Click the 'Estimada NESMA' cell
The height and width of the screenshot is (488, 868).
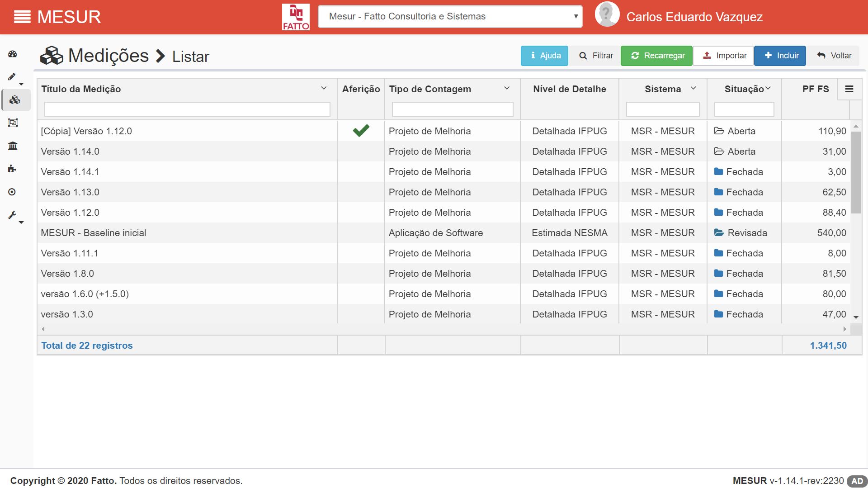pyautogui.click(x=570, y=232)
